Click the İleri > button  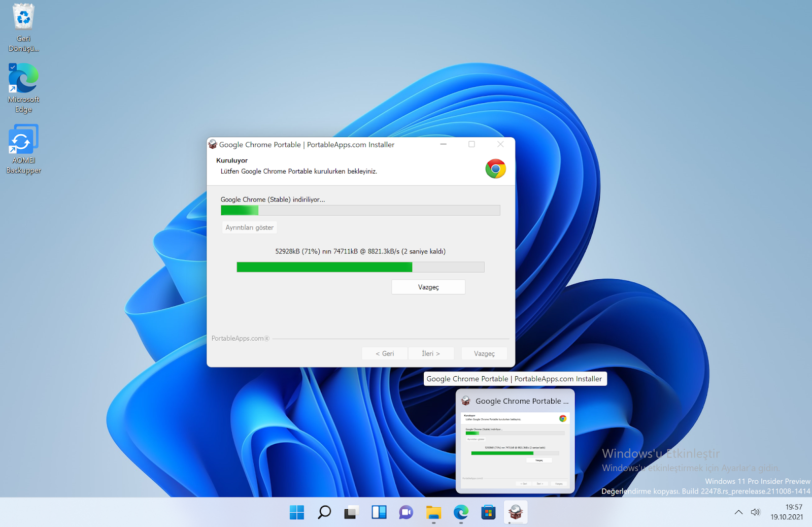coord(431,353)
